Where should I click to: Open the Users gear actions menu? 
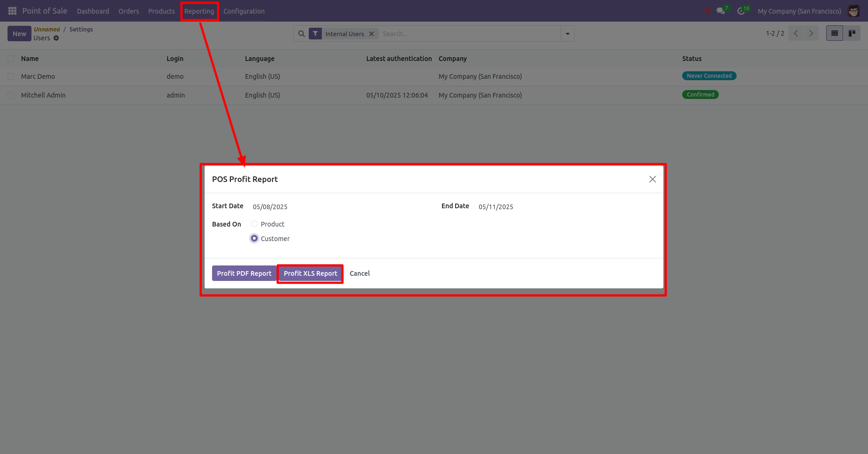coord(56,38)
